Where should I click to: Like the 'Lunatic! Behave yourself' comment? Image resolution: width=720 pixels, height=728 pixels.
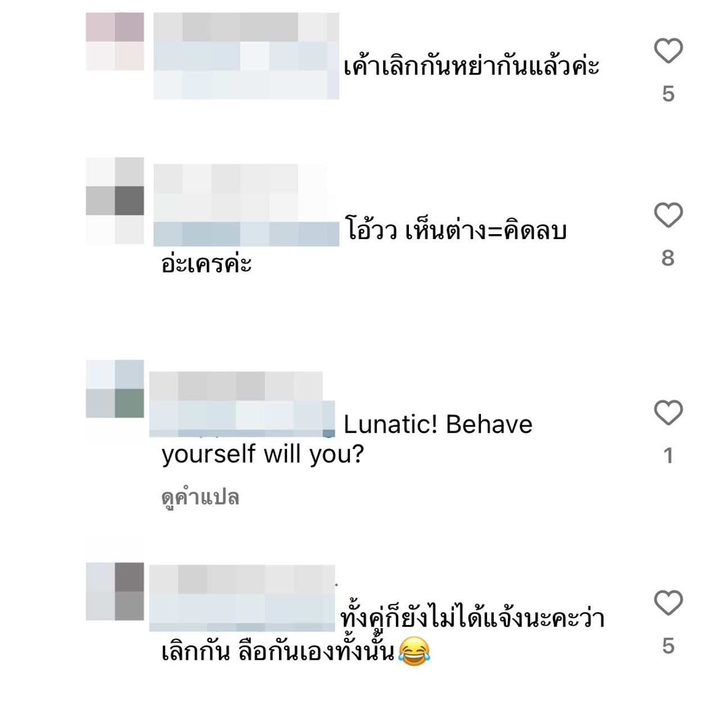tap(668, 413)
